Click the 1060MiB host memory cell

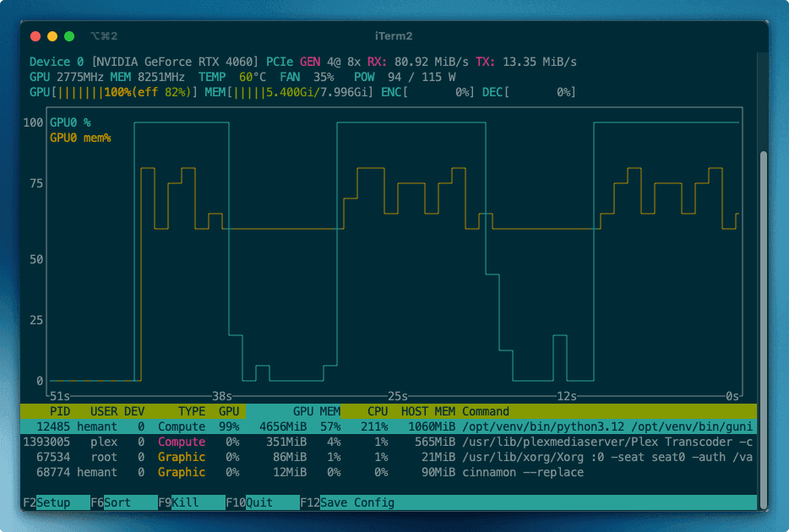click(x=432, y=426)
